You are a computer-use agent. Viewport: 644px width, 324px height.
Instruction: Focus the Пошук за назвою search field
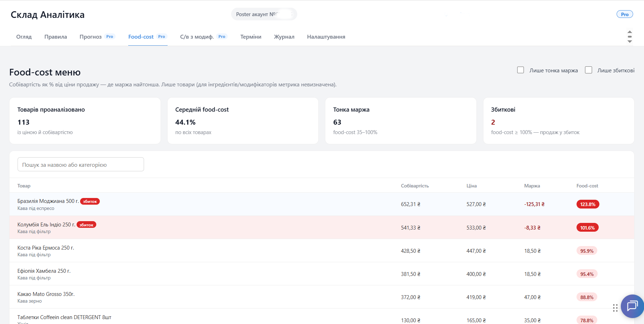coord(81,164)
